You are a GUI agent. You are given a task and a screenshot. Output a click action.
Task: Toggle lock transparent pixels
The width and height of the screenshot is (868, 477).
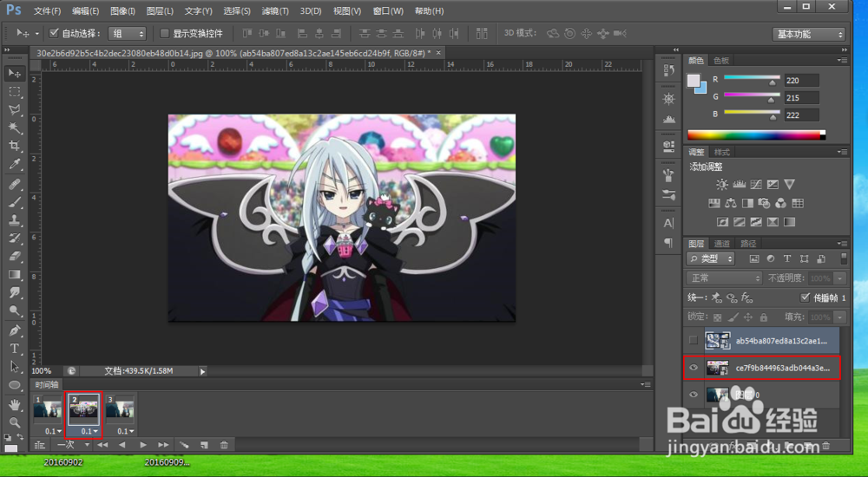[x=718, y=317]
